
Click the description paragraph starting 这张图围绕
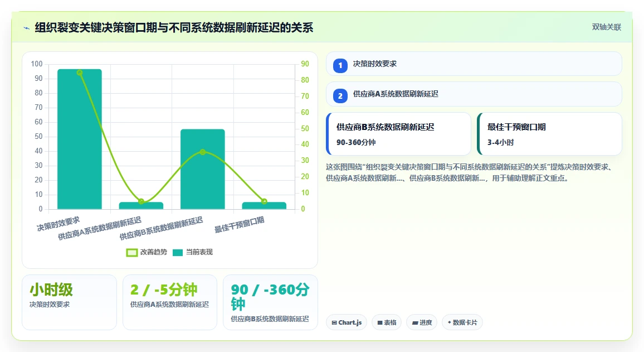pyautogui.click(x=469, y=172)
